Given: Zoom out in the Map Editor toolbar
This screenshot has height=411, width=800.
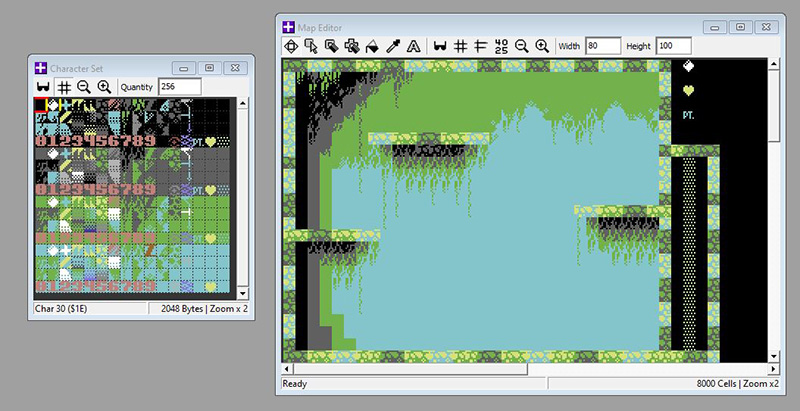Looking at the screenshot, I should (x=521, y=46).
